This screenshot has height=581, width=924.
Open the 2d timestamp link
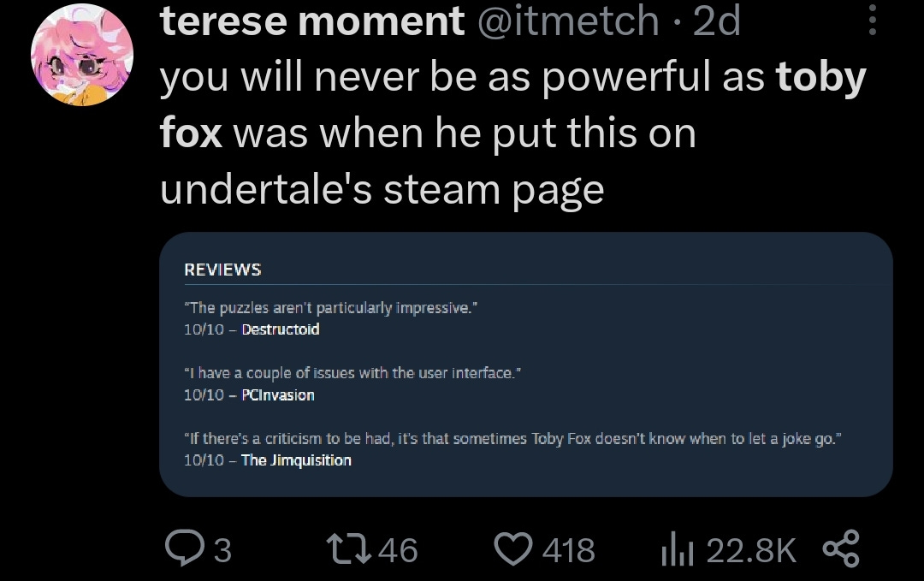tap(717, 21)
